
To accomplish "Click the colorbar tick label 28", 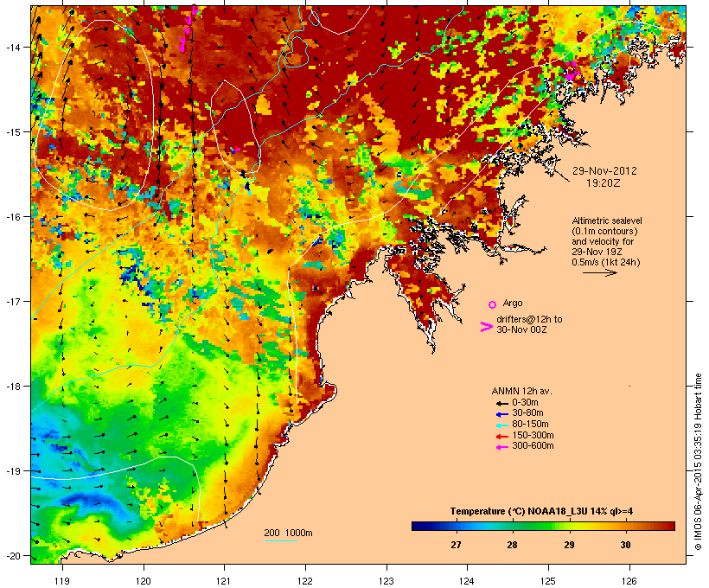I will click(513, 545).
